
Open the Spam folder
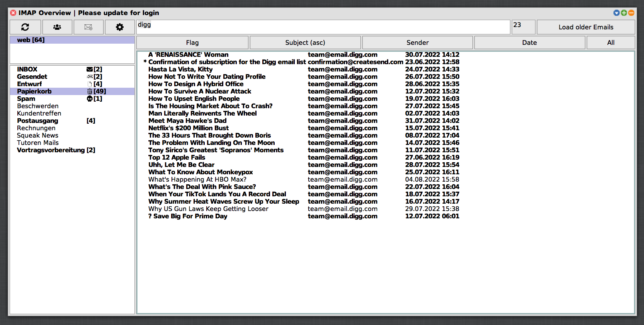coord(72,99)
